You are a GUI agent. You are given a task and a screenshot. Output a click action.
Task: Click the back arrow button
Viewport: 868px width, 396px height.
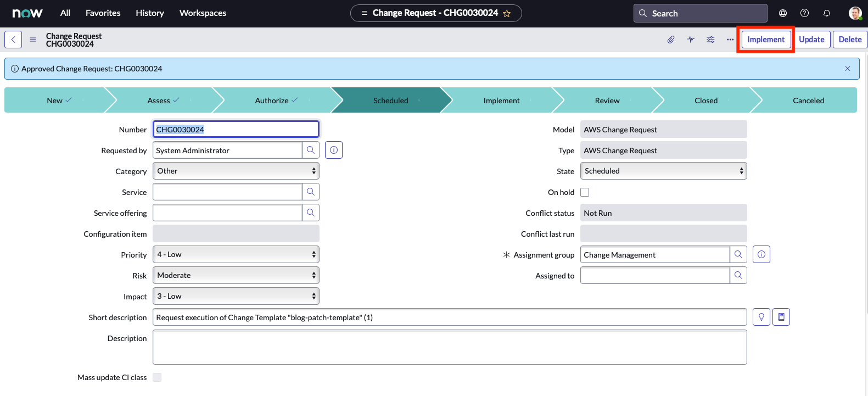tap(13, 40)
